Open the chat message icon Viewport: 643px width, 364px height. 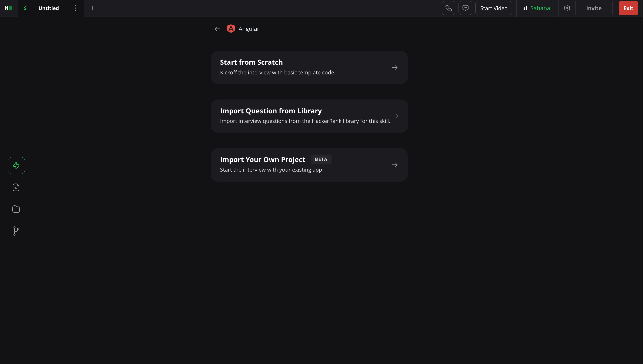465,8
